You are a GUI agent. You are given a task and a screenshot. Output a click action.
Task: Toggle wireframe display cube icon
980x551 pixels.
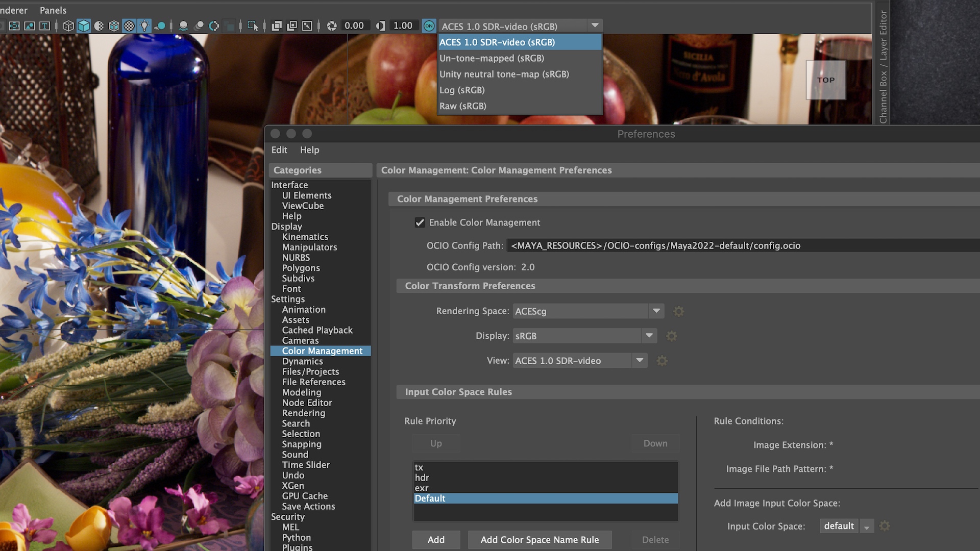tap(68, 26)
